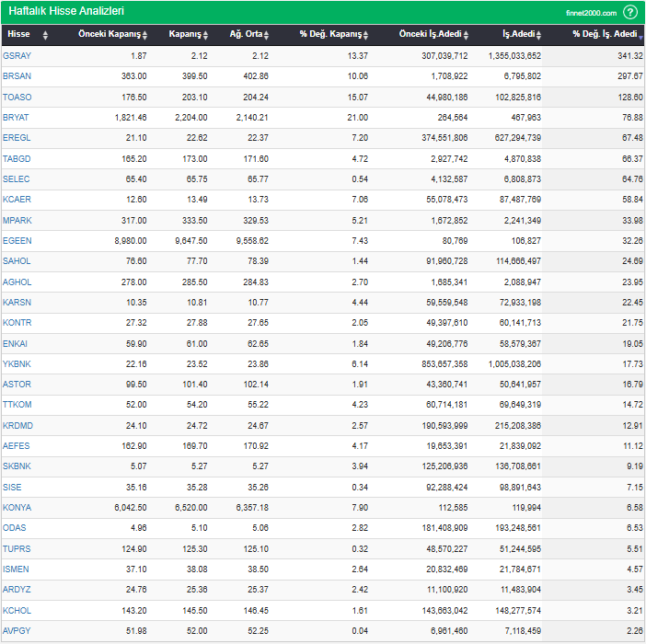
Task: Select the KCHOL ticker link
Action: [17, 610]
